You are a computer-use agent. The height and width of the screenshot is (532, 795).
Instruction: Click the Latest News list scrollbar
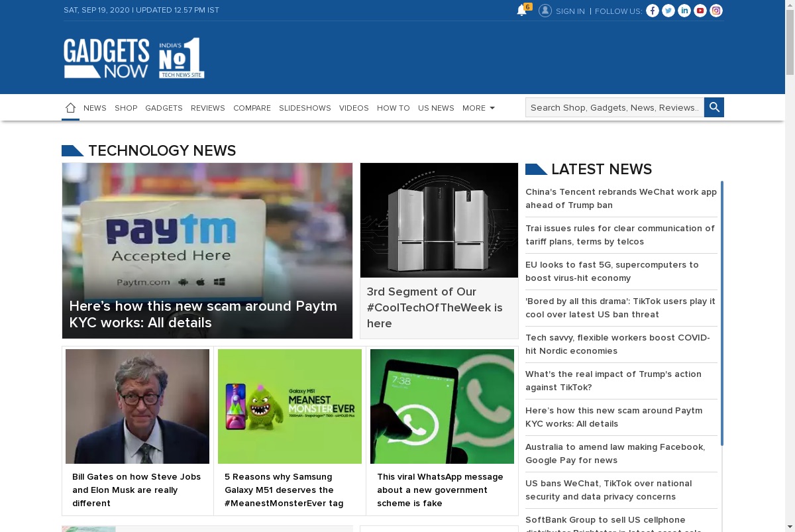click(722, 313)
